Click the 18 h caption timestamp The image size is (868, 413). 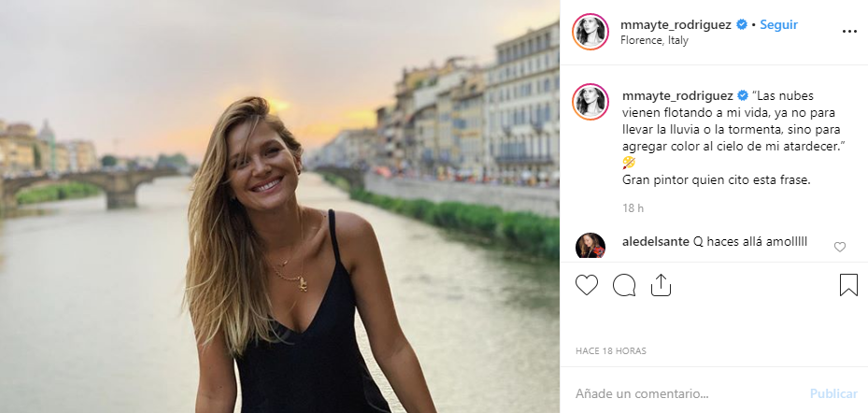coord(633,207)
